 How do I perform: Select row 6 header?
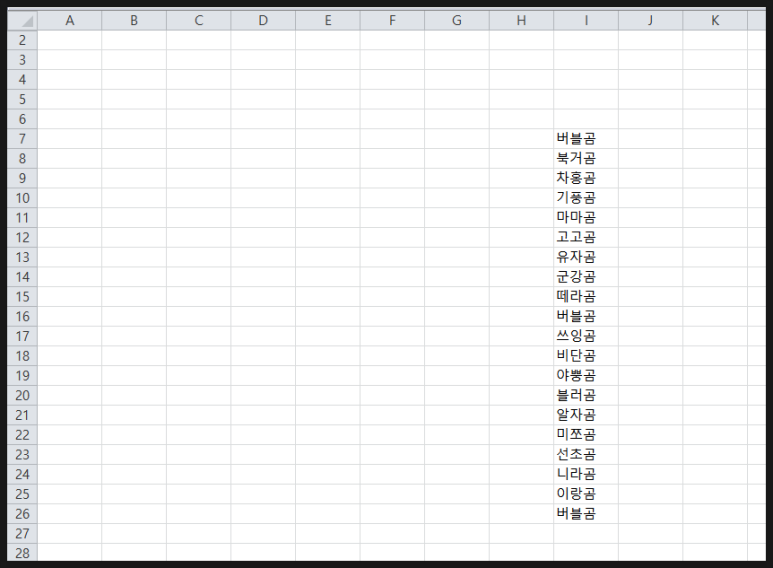coord(22,119)
